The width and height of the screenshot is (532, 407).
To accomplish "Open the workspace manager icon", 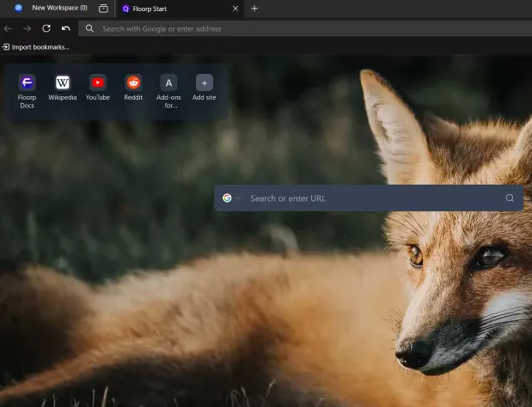I will click(x=103, y=9).
